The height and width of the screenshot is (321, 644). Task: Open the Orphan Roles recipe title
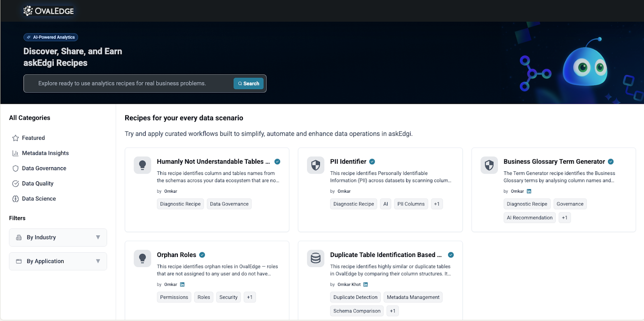pyautogui.click(x=176, y=255)
